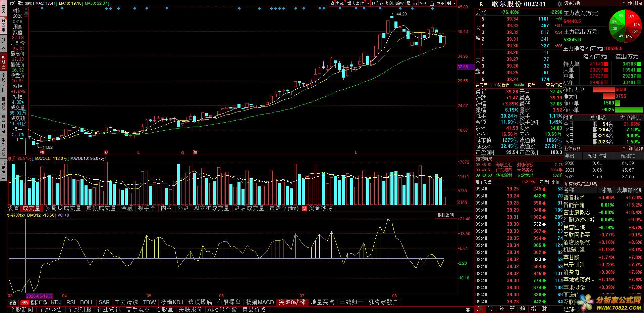This screenshot has height=313, width=644.
Task: Select the KDJ indicator tab
Action: [x=56, y=302]
